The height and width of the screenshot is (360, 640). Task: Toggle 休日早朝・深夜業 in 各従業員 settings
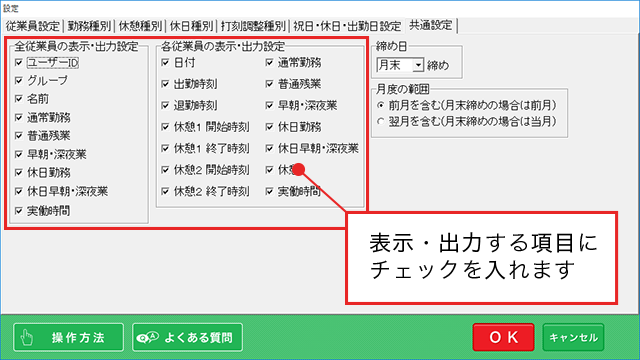(269, 148)
